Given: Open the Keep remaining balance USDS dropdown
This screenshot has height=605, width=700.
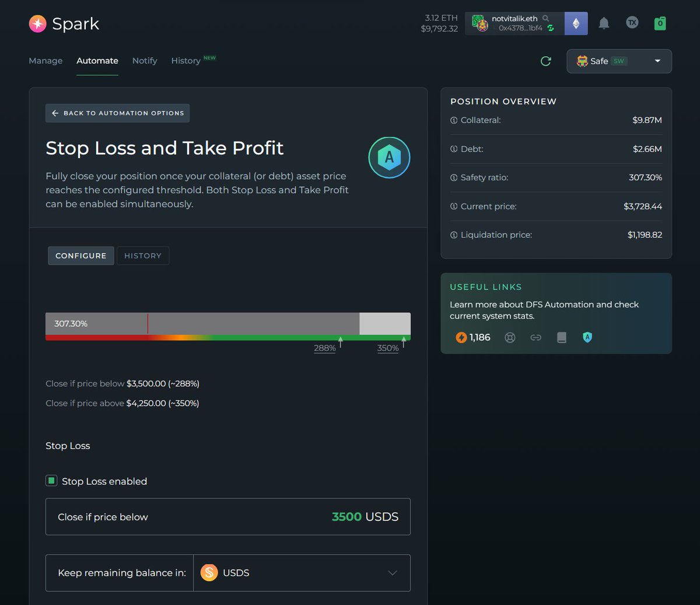Looking at the screenshot, I should pyautogui.click(x=302, y=573).
